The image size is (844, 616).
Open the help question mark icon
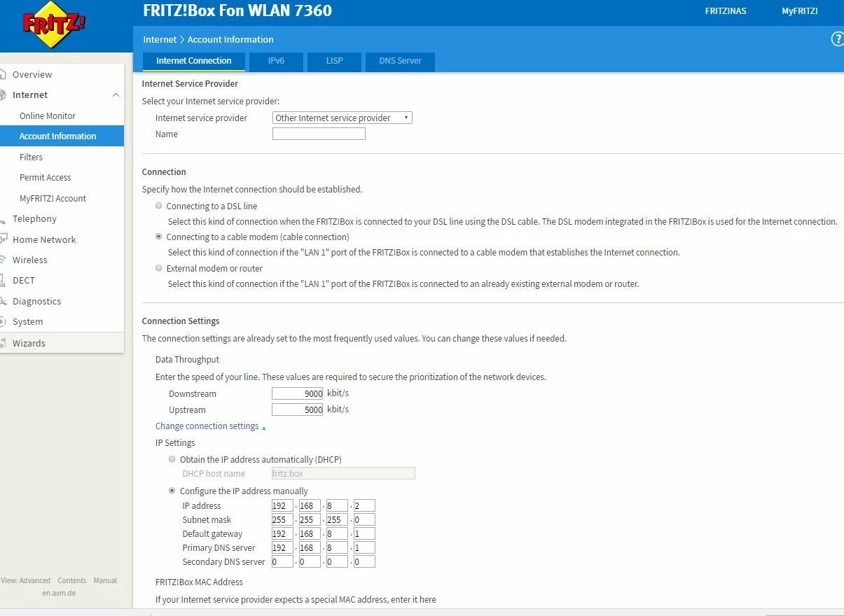click(x=837, y=39)
